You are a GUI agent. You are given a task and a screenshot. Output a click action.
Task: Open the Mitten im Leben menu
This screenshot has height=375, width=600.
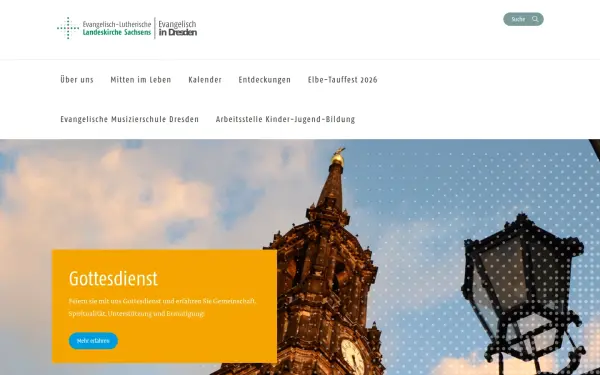(x=141, y=80)
